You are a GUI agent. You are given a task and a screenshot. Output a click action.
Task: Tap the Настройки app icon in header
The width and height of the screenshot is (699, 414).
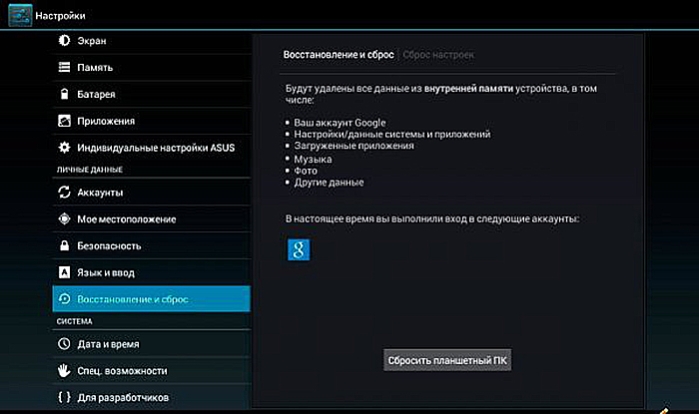pos(20,15)
